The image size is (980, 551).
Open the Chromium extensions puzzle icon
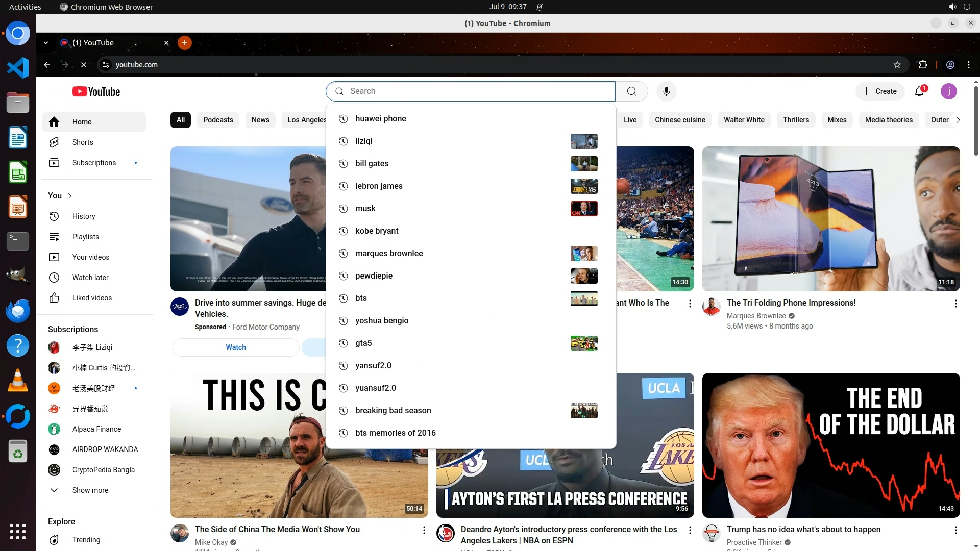click(x=923, y=65)
